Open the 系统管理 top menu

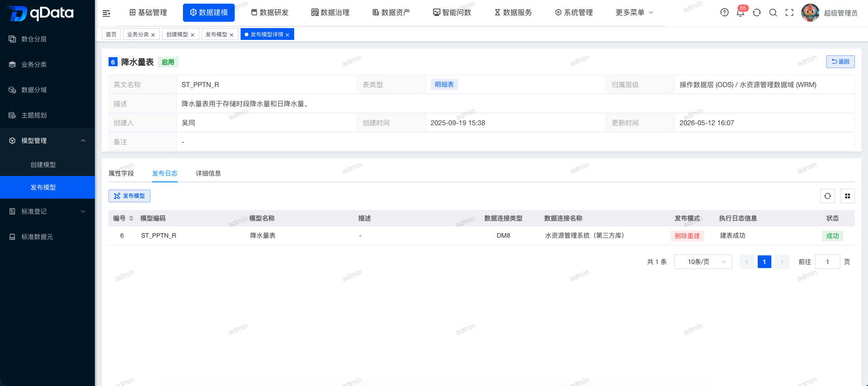574,13
